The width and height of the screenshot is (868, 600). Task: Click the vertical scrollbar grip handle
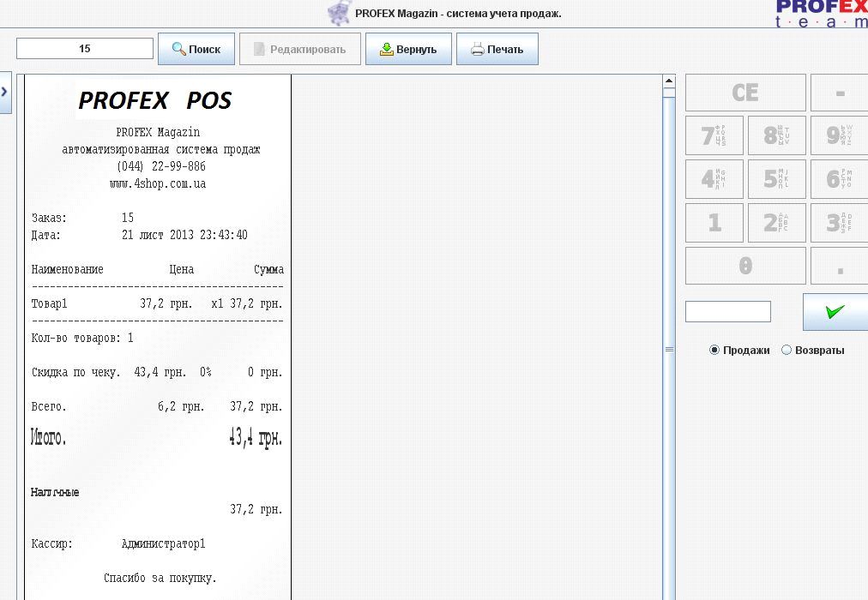tap(669, 350)
